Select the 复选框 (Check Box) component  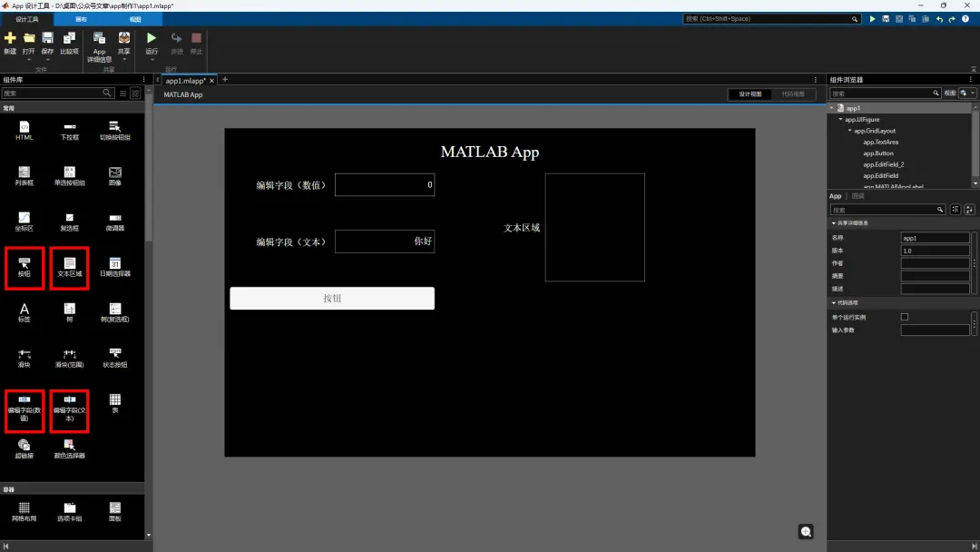(x=69, y=222)
